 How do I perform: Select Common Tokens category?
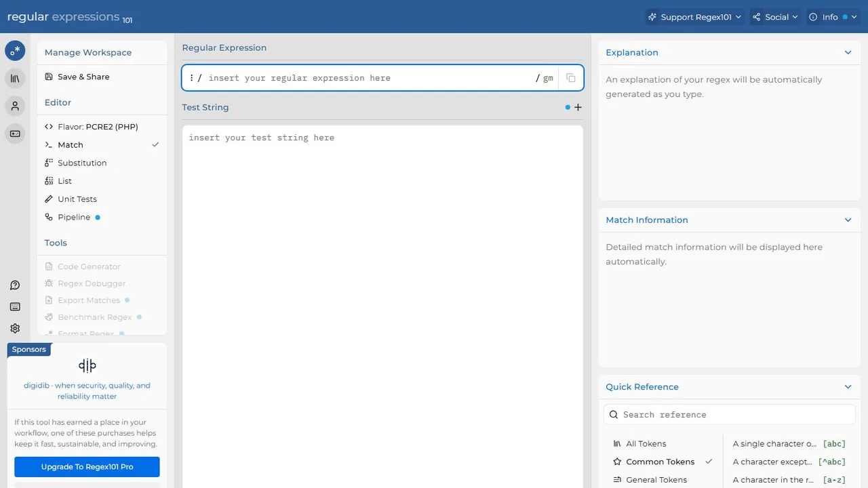coord(662,462)
